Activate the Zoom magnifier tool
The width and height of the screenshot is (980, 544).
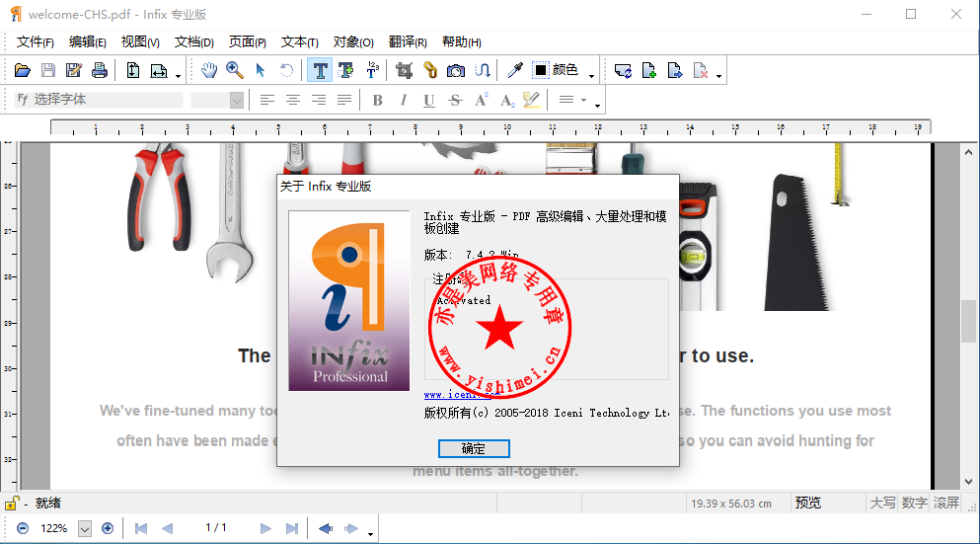(235, 70)
